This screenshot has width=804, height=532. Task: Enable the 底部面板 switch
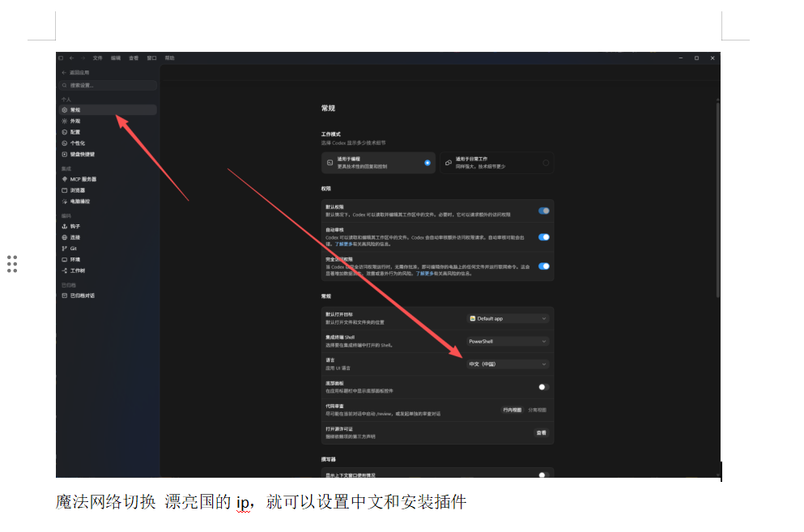point(544,387)
